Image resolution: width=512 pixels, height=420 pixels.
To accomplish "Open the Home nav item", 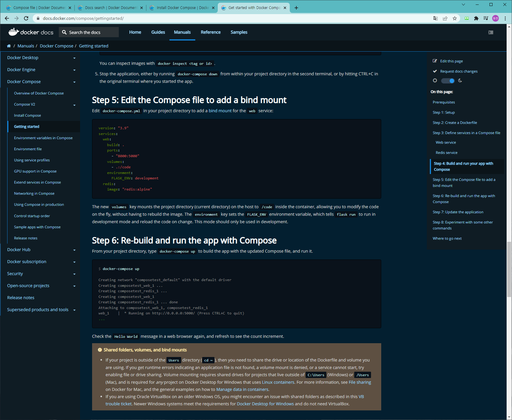I will tap(135, 32).
